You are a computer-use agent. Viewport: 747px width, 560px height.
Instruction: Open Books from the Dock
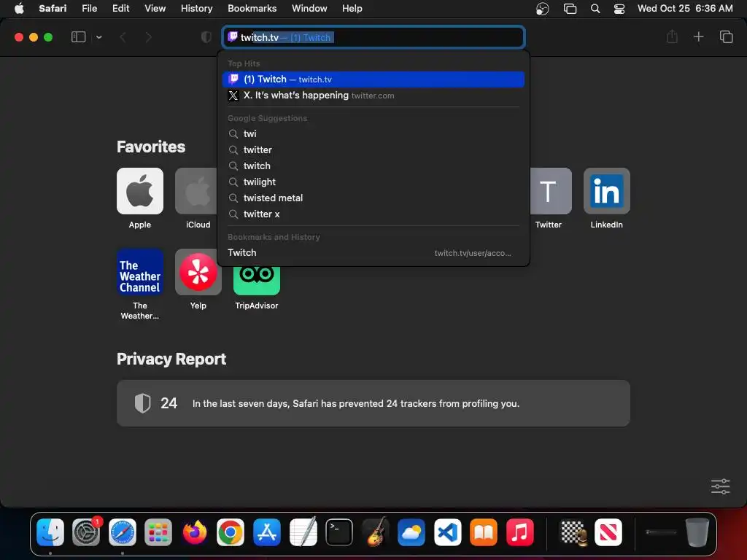tap(484, 532)
